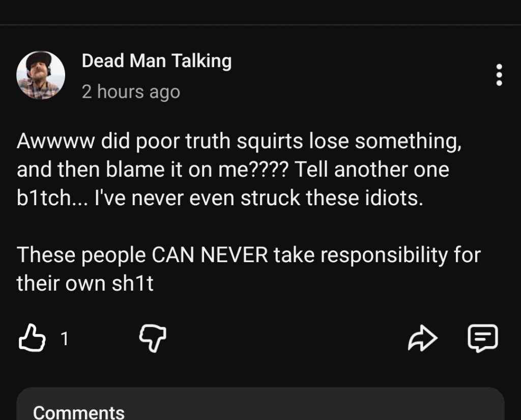Viewport: 521px width, 420px height.
Task: Open comments via speech bubble icon
Action: click(483, 338)
